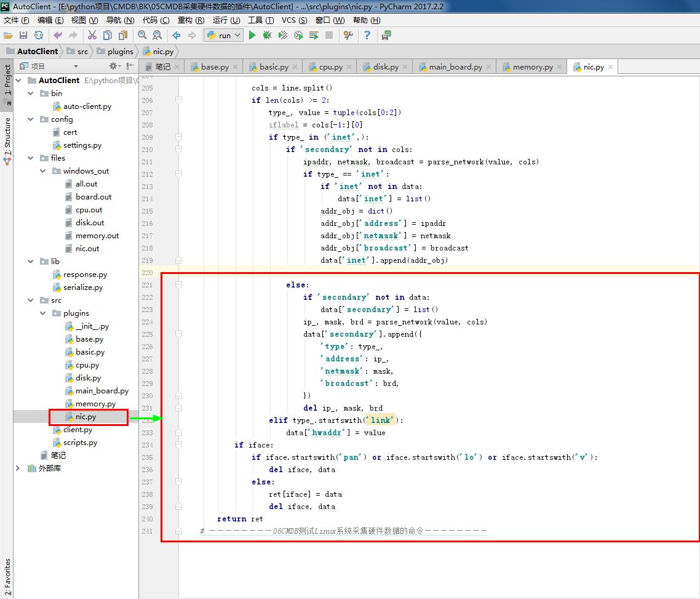Switch to the main_board.py editor tab
Image resolution: width=700 pixels, height=599 pixels.
pyautogui.click(x=455, y=67)
